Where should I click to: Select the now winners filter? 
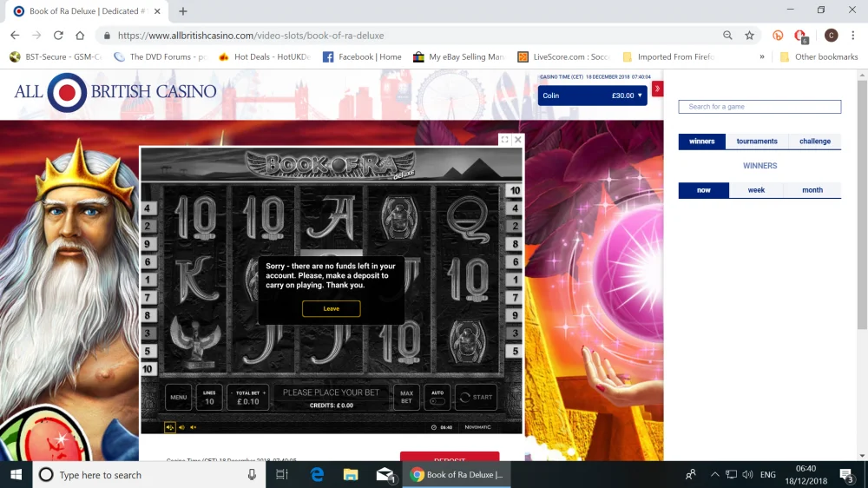click(704, 190)
